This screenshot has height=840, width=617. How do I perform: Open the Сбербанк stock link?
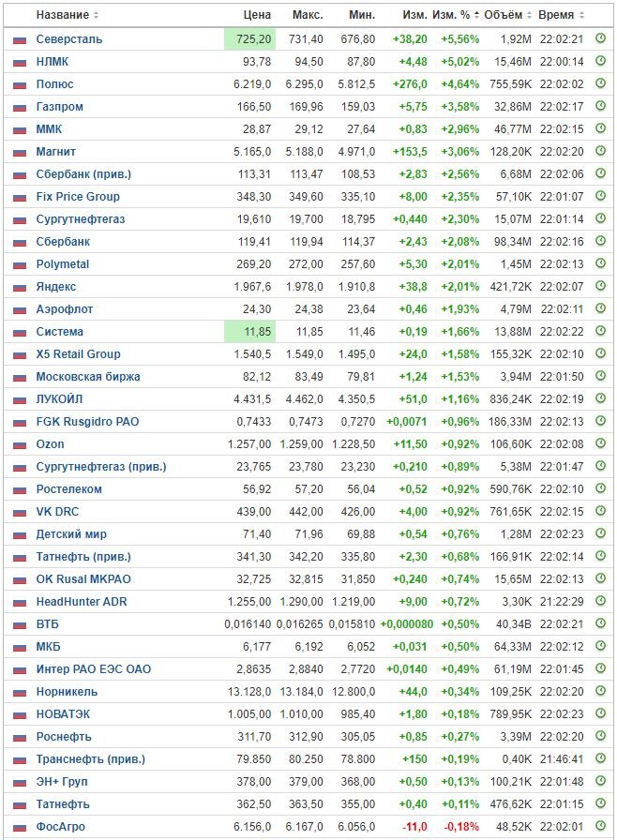click(x=63, y=242)
